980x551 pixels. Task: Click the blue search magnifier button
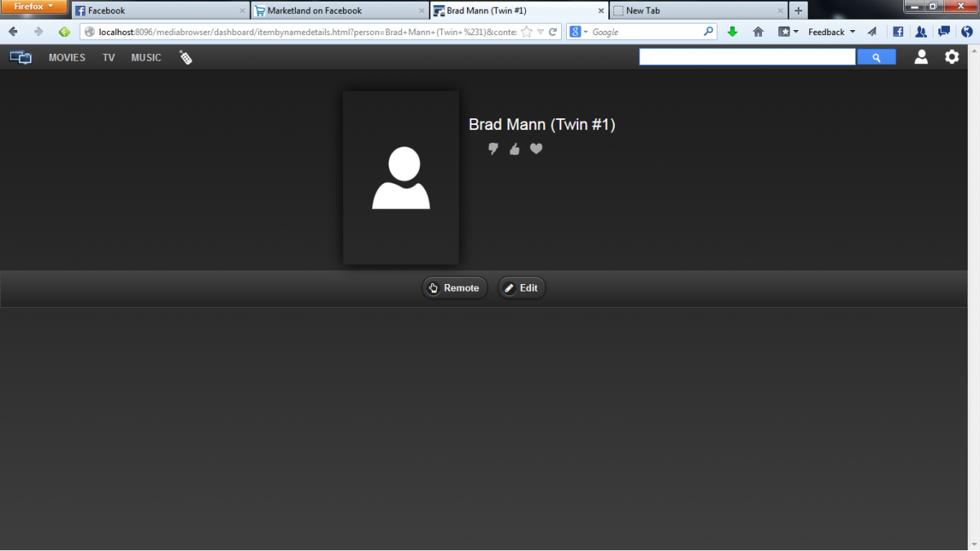click(876, 57)
